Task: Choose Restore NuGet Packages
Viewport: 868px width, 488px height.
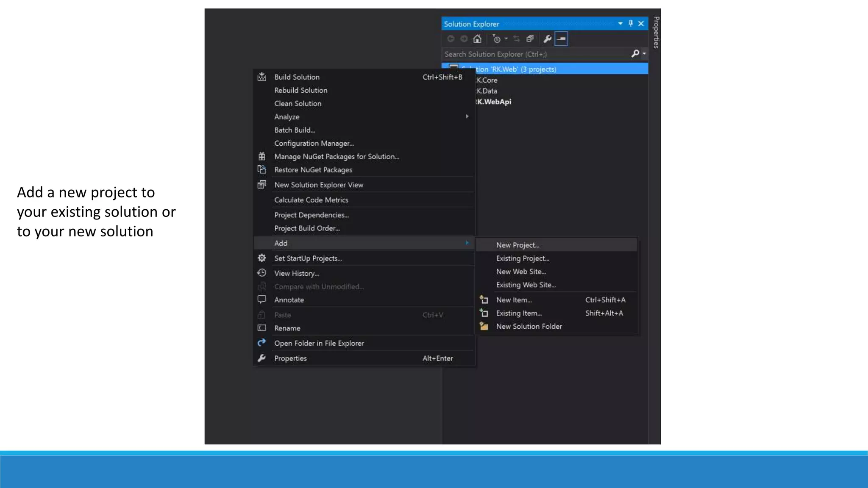Action: tap(364, 170)
